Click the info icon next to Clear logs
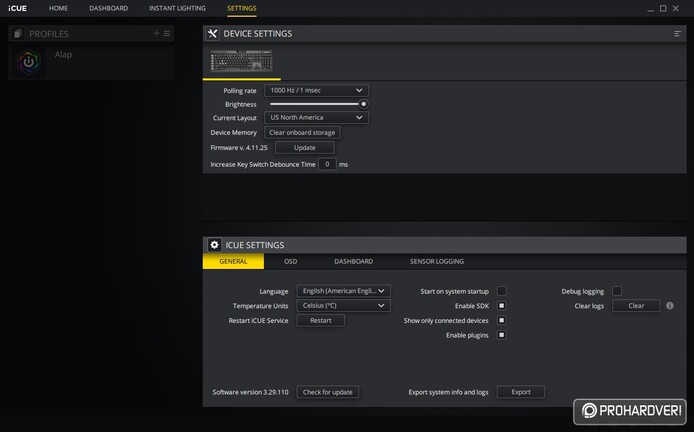The height and width of the screenshot is (432, 694). 670,305
